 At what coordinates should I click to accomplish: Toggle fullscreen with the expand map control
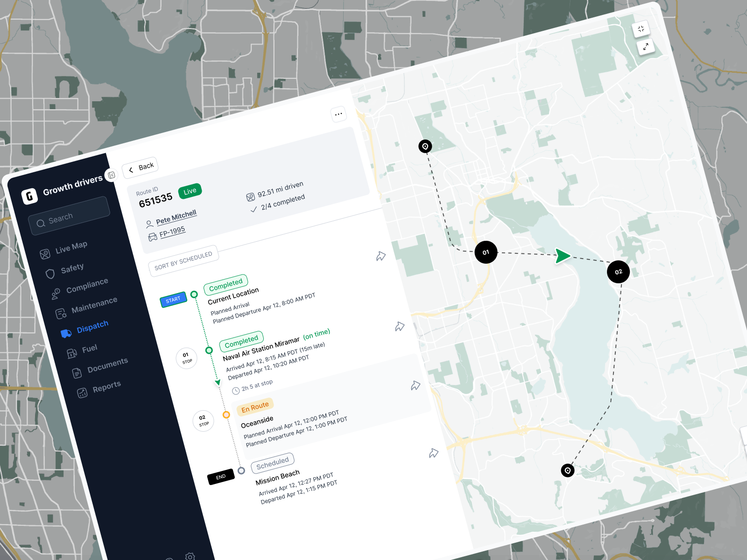point(646,47)
